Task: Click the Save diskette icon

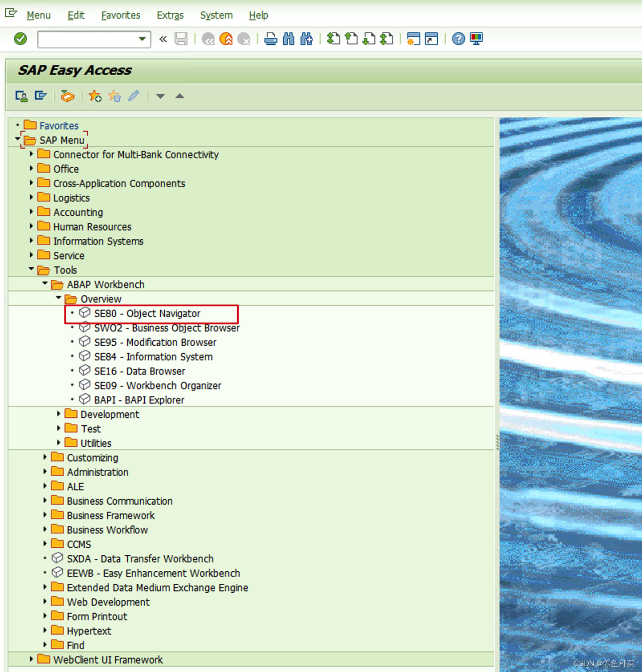Action: (181, 39)
